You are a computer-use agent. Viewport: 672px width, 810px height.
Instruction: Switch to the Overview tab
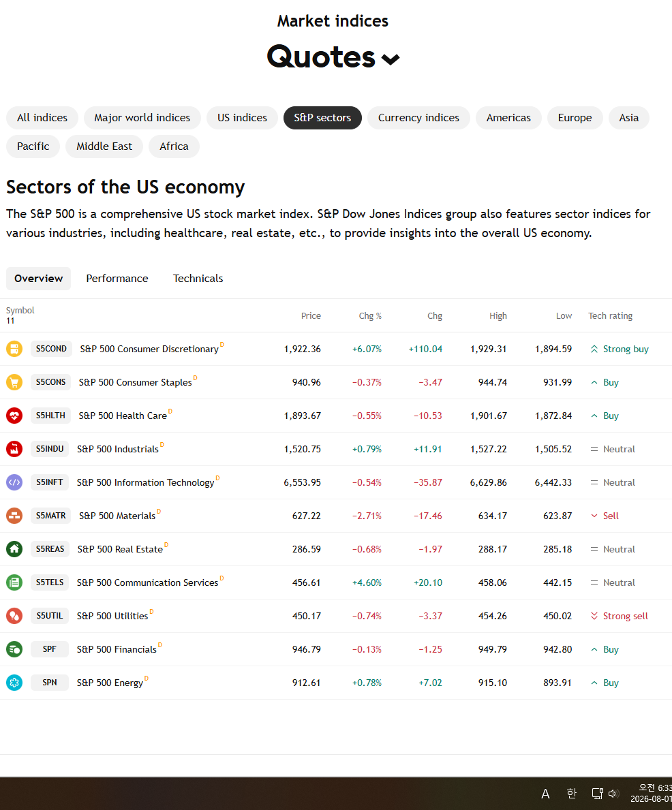coord(39,279)
